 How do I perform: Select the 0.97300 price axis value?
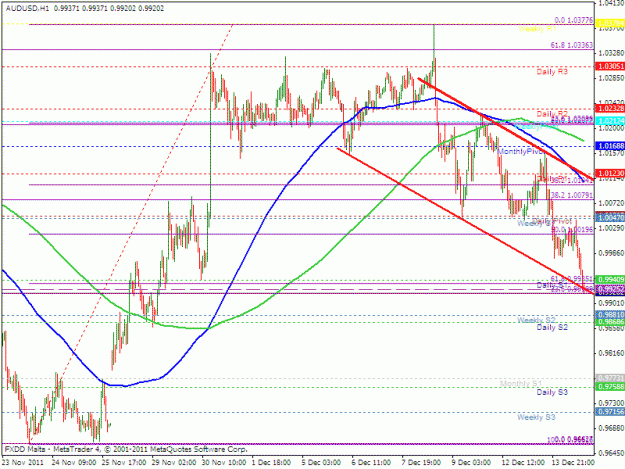click(x=610, y=403)
